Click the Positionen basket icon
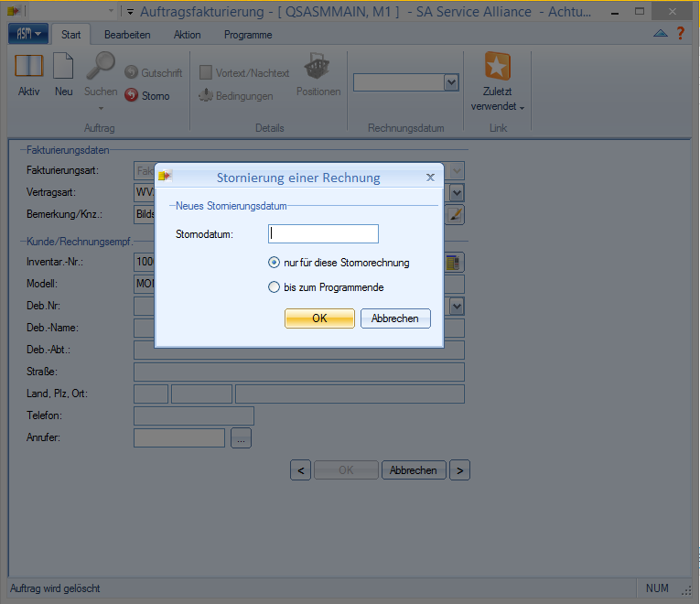 click(x=317, y=66)
